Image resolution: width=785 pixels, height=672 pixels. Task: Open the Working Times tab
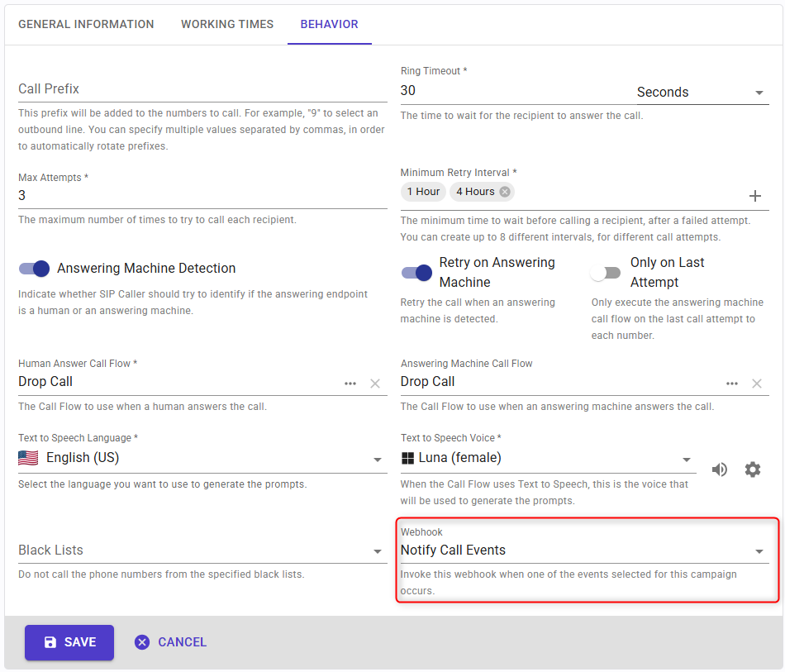(x=227, y=25)
